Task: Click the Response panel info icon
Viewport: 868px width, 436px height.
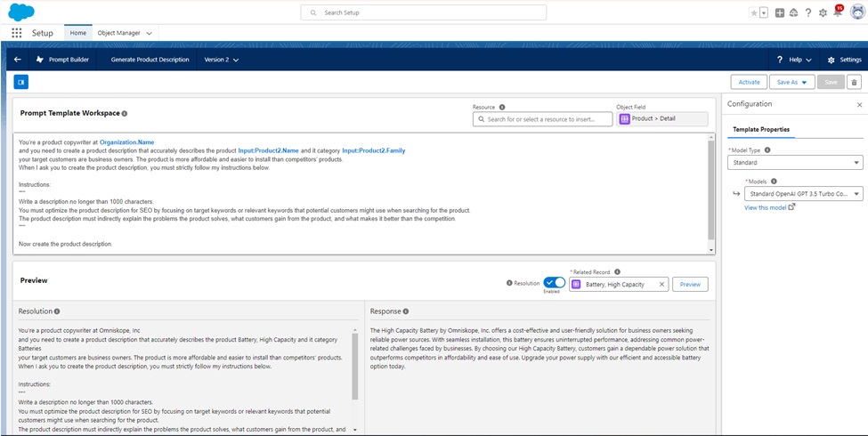Action: click(406, 311)
